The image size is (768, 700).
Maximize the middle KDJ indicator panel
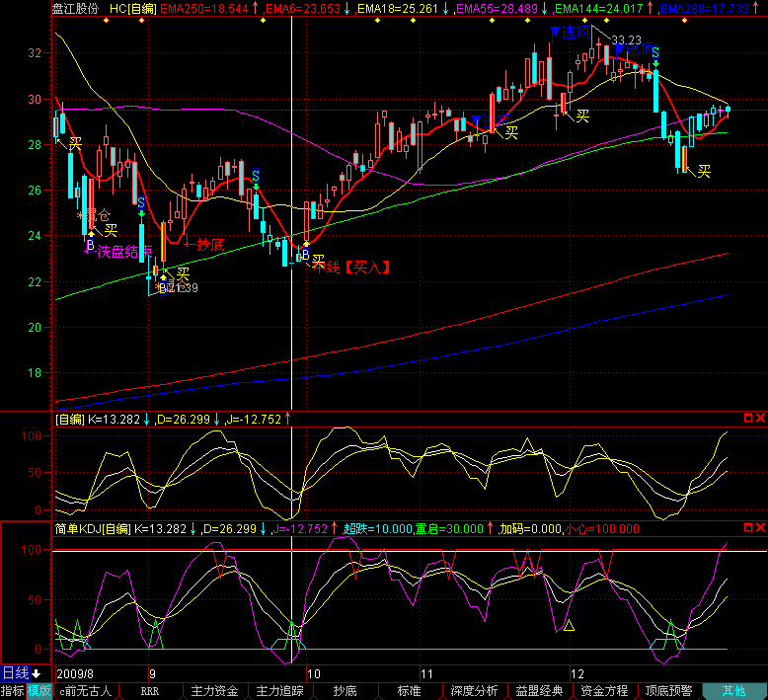[x=748, y=418]
